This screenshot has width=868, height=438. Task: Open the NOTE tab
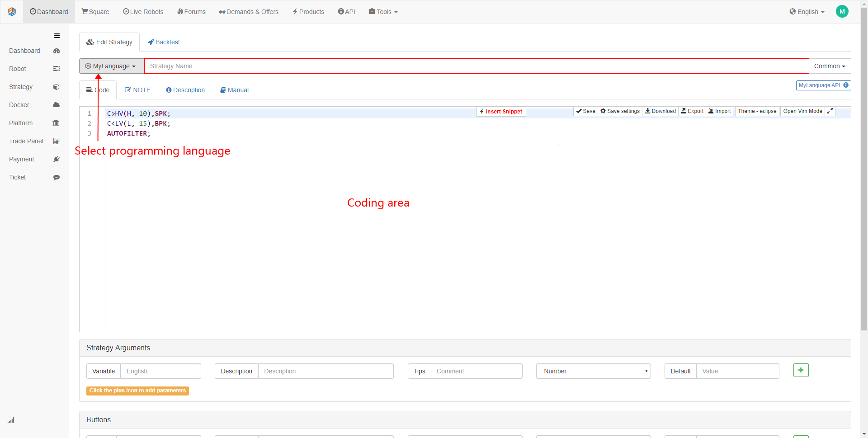coord(137,90)
